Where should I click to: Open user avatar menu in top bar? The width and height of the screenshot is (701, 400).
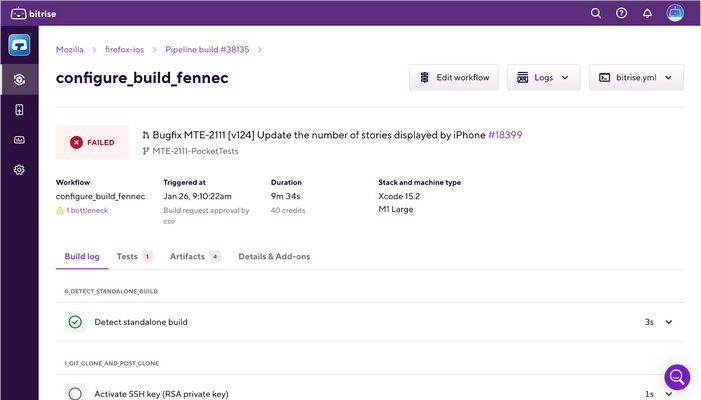point(675,13)
